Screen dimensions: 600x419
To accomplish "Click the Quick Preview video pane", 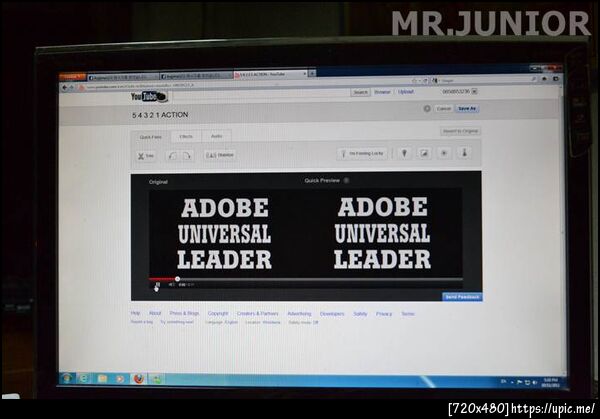I will pyautogui.click(x=382, y=232).
